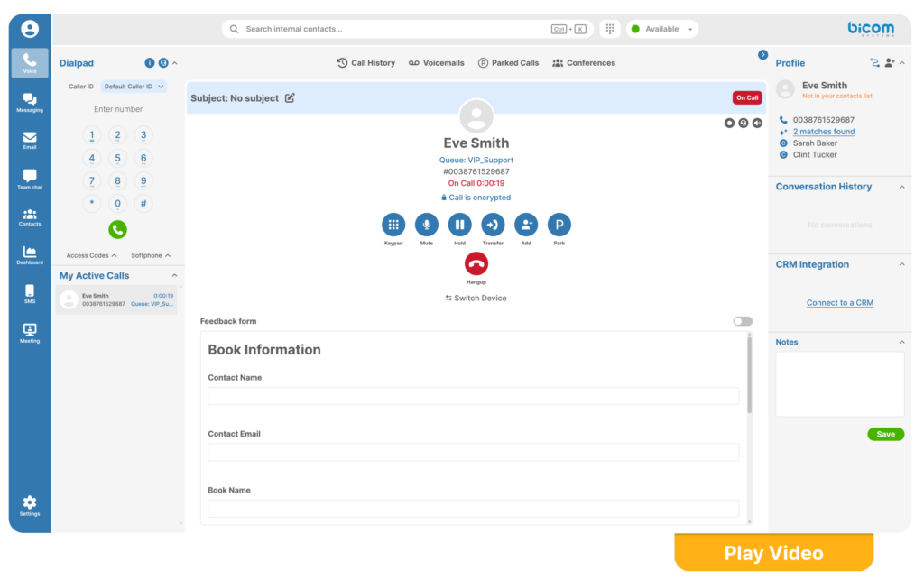The image size is (924, 580).
Task: Collapse Conversation History section
Action: coord(901,187)
